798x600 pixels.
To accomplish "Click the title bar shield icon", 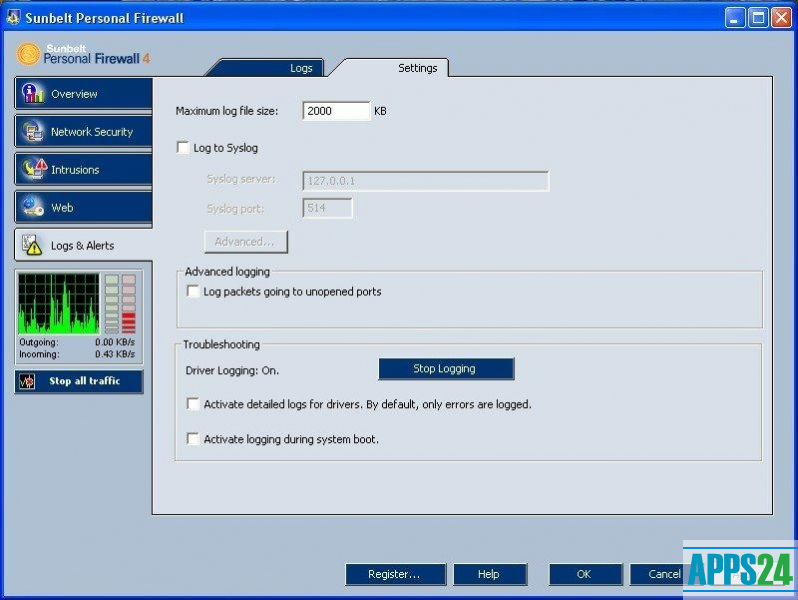I will click(13, 18).
